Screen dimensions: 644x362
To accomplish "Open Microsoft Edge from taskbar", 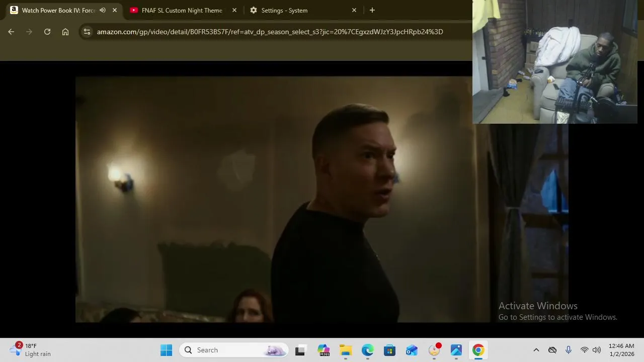I will coord(368,350).
